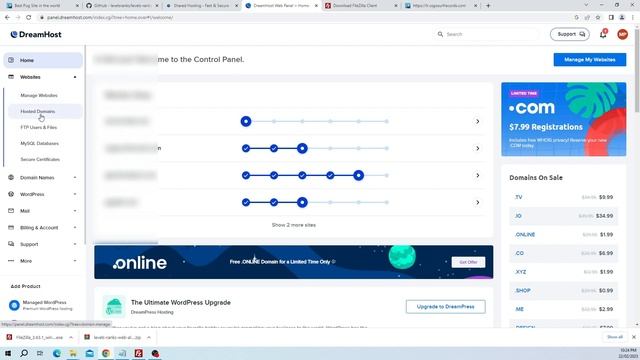Click the Billing & Account icon
This screenshot has height=360, width=640.
[11, 227]
